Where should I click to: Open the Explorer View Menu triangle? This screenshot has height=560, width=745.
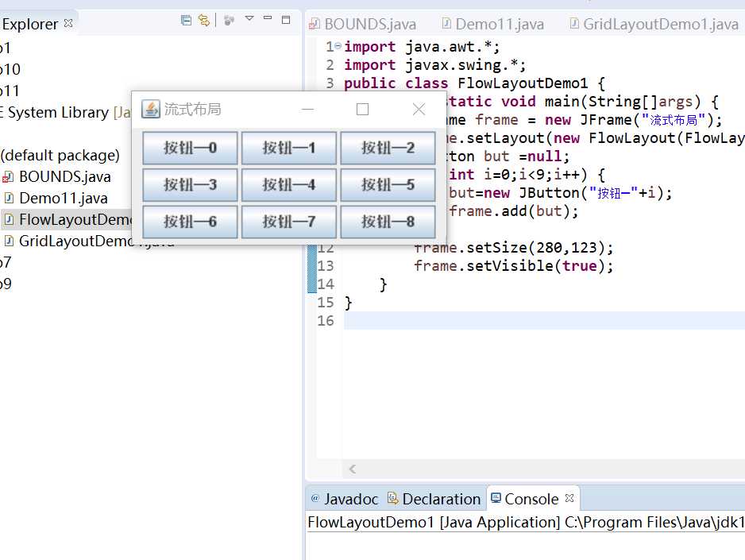[x=249, y=18]
